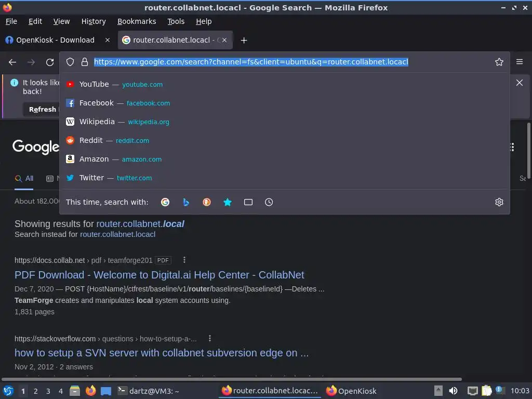
Task: Dismiss the refresh notification bar
Action: coord(520,83)
